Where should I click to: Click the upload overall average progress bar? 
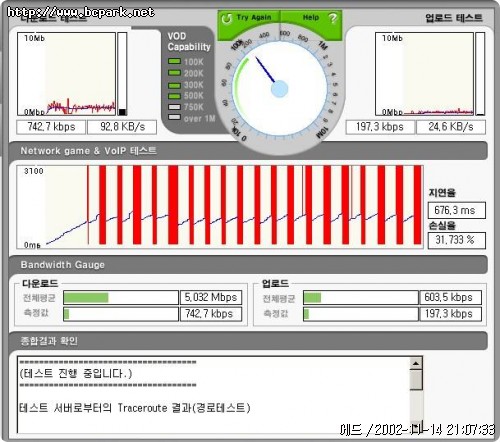pyautogui.click(x=361, y=298)
